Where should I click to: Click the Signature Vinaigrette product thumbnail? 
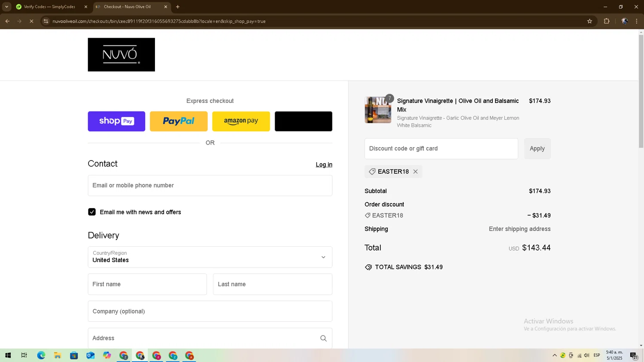click(x=378, y=110)
